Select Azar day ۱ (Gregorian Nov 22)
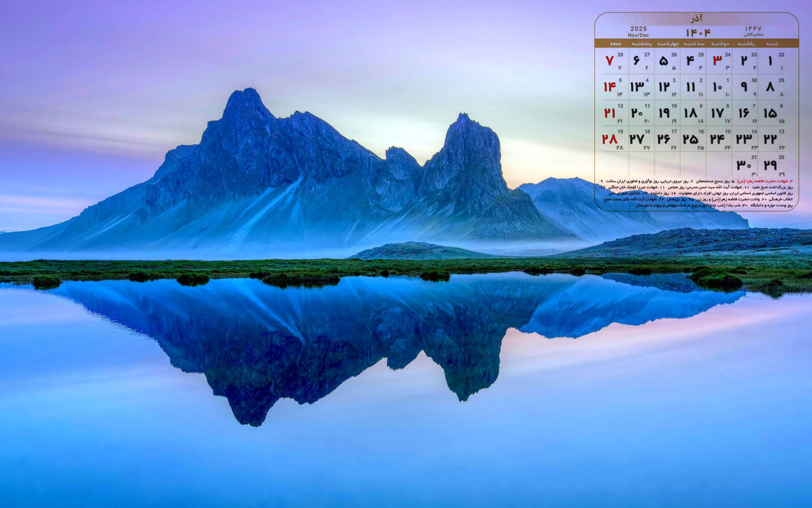The height and width of the screenshot is (508, 812). pos(770,60)
